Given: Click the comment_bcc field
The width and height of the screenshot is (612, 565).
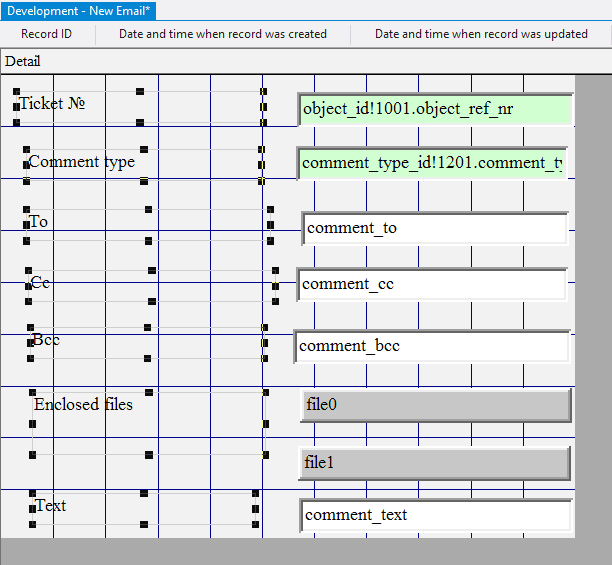Looking at the screenshot, I should click(432, 346).
